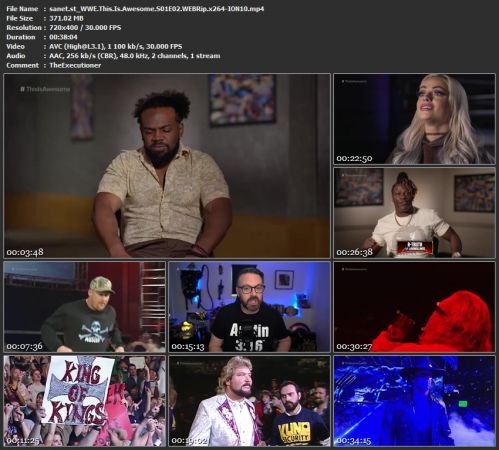Select the comment value TheExecutioner
Image resolution: width=499 pixels, height=450 pixels.
[75, 65]
